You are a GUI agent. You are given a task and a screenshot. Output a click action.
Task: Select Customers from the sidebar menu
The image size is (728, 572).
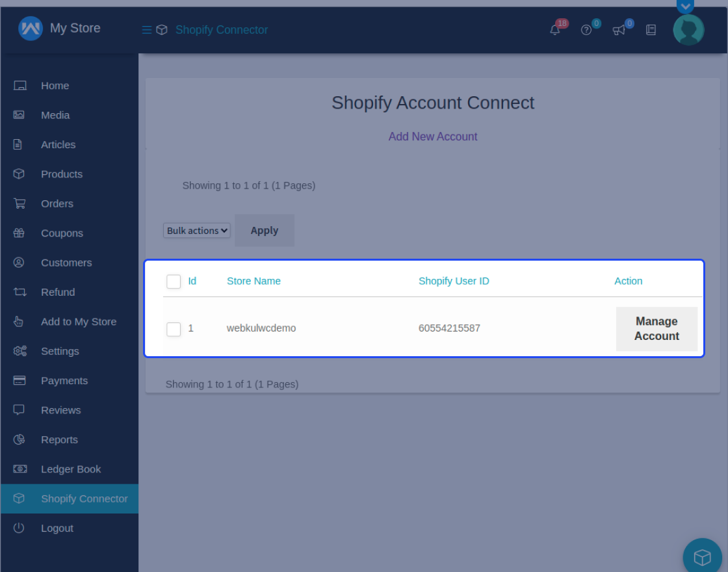coord(67,263)
